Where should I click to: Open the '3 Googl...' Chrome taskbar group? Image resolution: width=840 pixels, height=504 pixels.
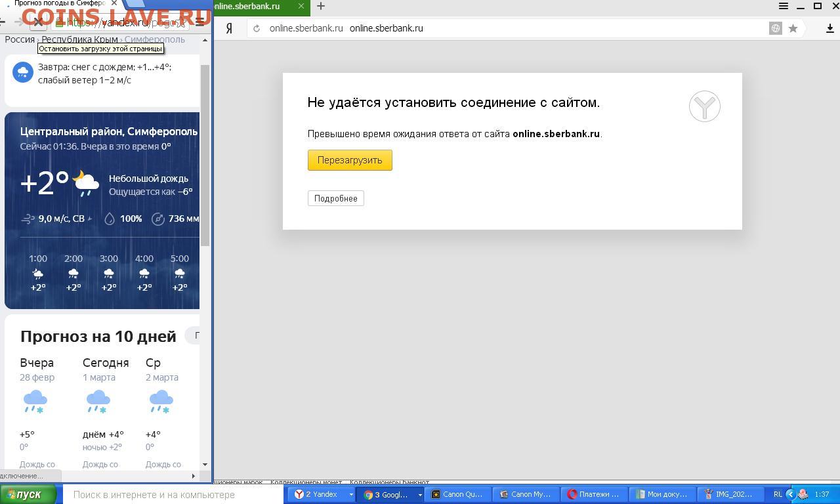point(387,494)
